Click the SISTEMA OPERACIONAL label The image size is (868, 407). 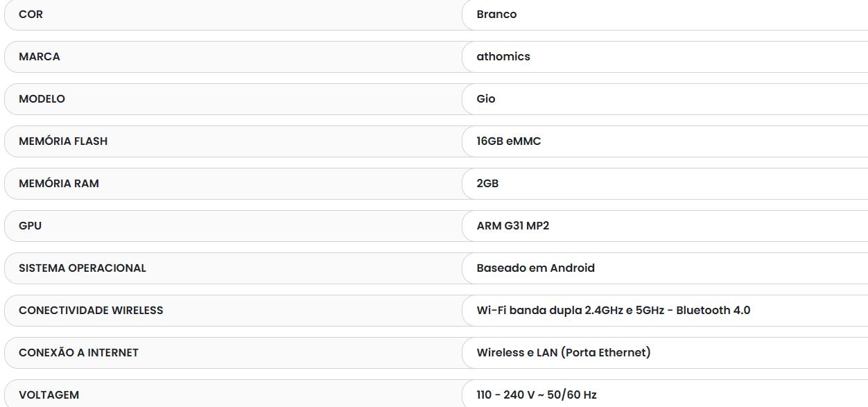(83, 268)
